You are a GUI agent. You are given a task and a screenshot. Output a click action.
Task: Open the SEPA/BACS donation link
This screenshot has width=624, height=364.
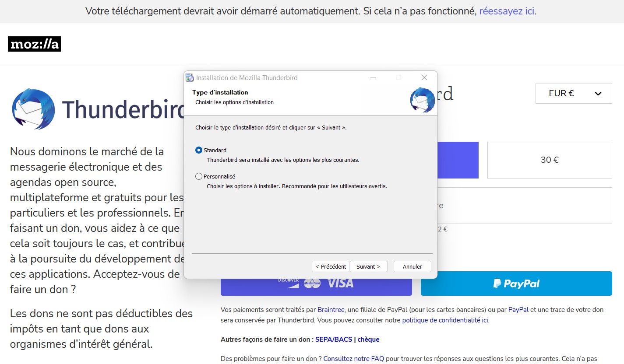point(334,339)
